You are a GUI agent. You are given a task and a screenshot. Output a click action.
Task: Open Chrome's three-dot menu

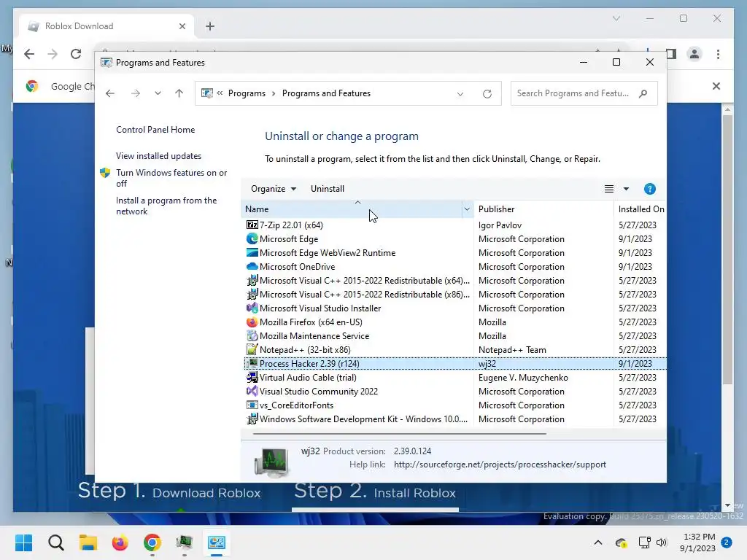click(718, 54)
